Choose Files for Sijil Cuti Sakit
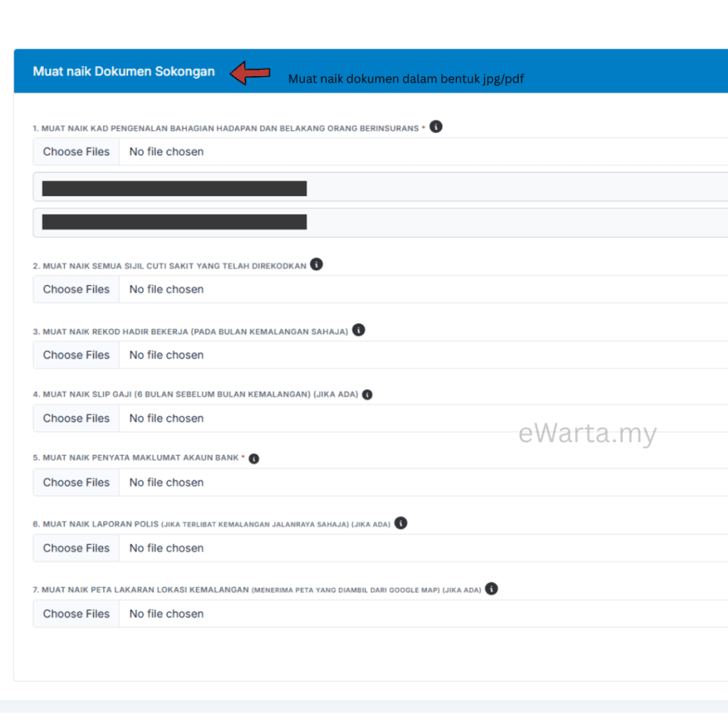Screen dimensions: 728x728 pyautogui.click(x=76, y=289)
